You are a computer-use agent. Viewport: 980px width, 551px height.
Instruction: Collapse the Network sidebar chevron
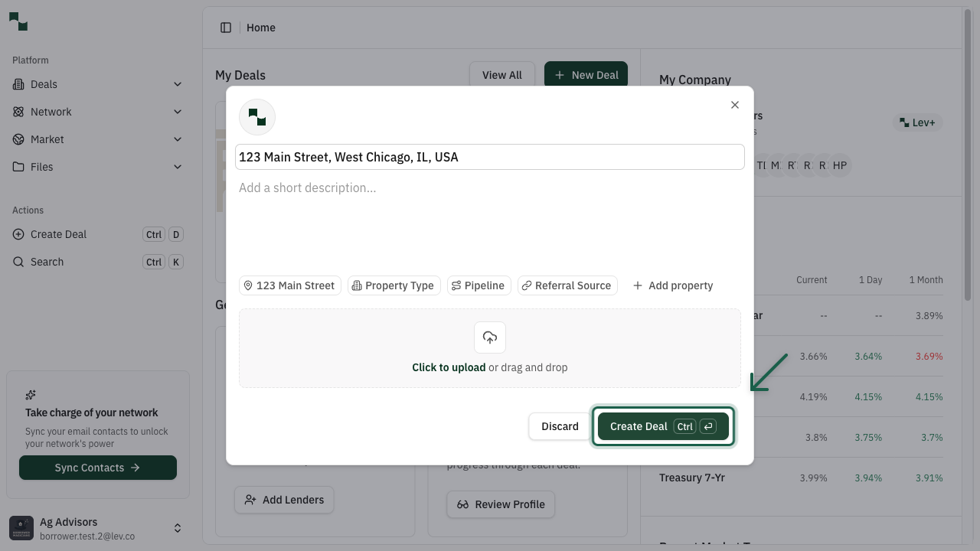pyautogui.click(x=178, y=112)
